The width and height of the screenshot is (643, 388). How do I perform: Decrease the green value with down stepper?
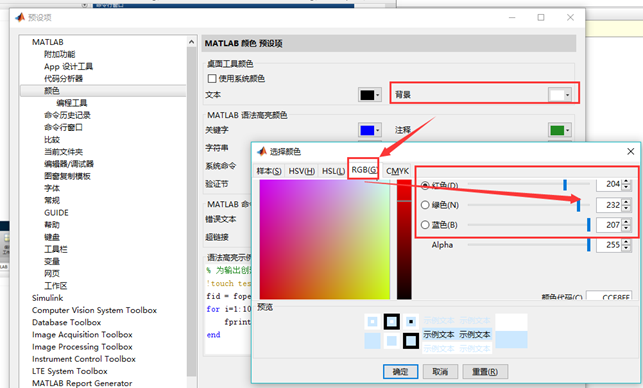pyautogui.click(x=626, y=208)
